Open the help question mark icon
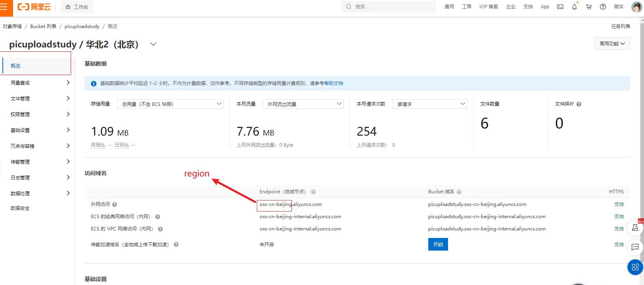This screenshot has width=644, height=285. coord(603,7)
